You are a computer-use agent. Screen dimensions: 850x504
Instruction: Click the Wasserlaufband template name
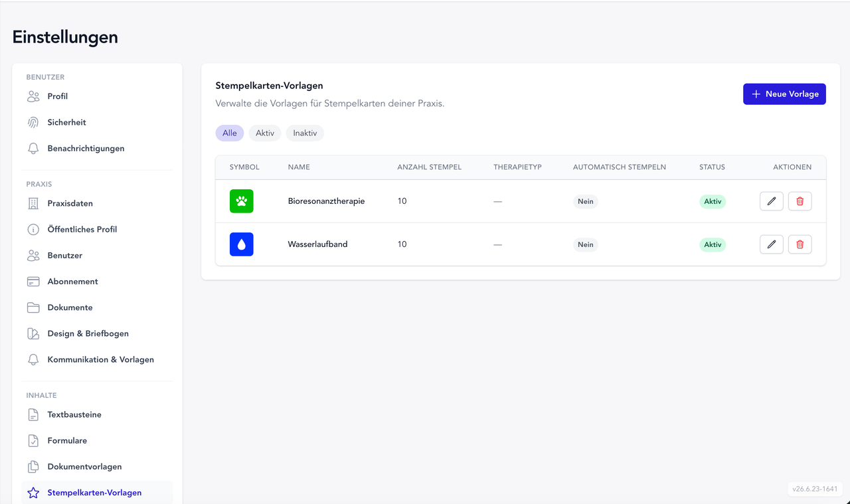pos(317,244)
